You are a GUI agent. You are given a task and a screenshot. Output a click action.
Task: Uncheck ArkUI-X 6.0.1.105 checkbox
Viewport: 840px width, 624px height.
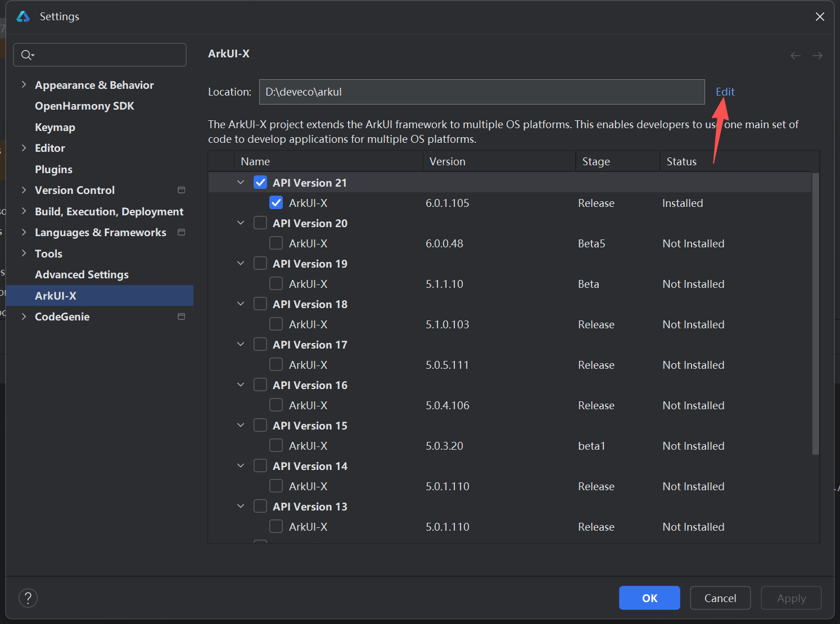[x=276, y=203]
